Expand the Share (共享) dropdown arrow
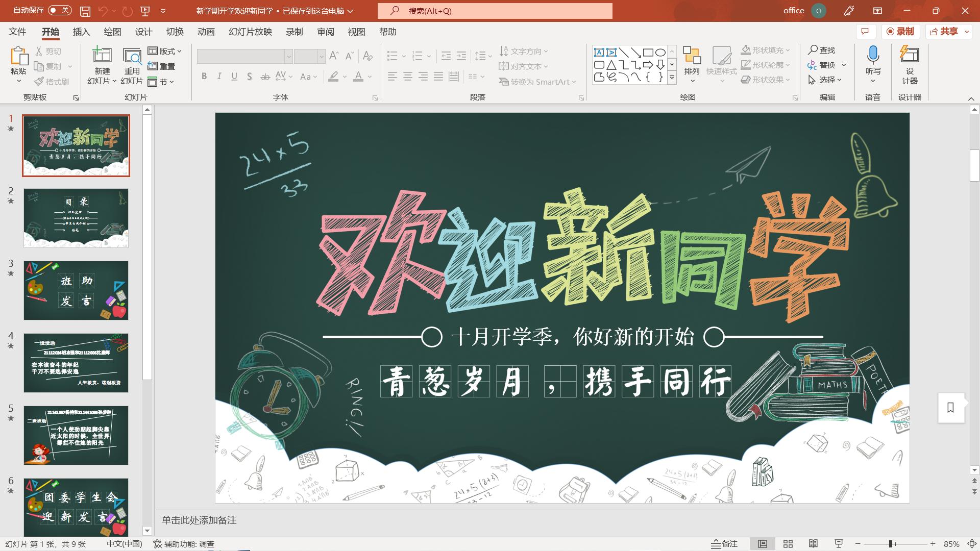 tap(967, 32)
